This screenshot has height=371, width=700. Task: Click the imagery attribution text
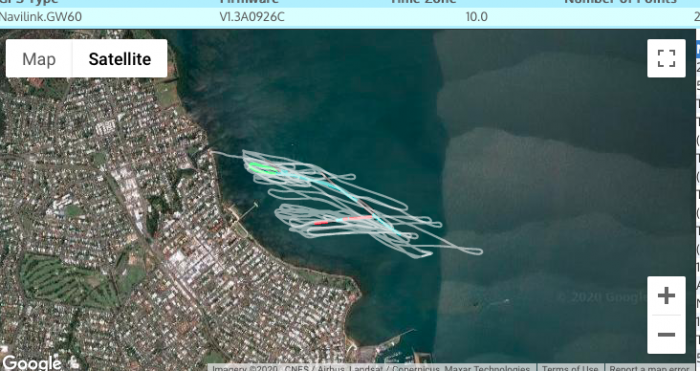pos(371,367)
